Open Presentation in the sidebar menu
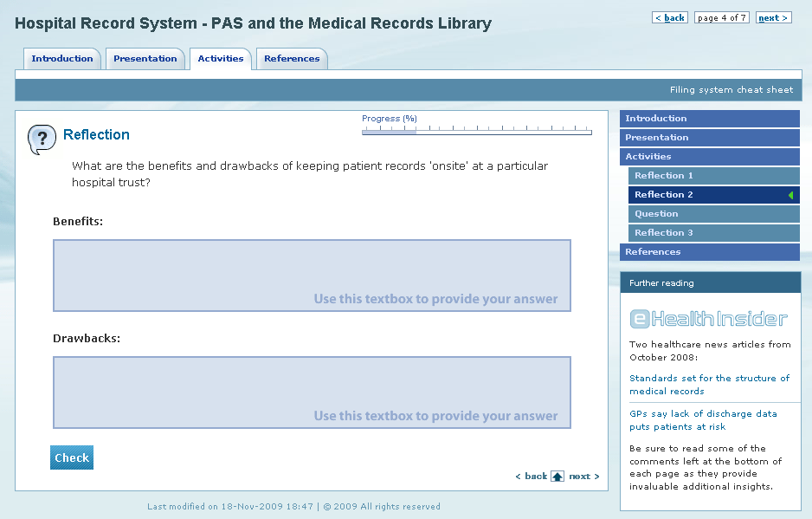 click(x=710, y=138)
